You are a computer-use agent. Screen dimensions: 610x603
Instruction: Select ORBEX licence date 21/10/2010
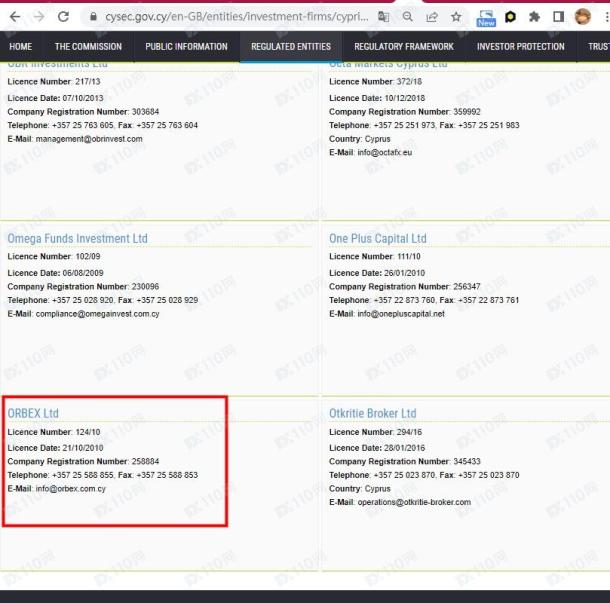pos(83,448)
